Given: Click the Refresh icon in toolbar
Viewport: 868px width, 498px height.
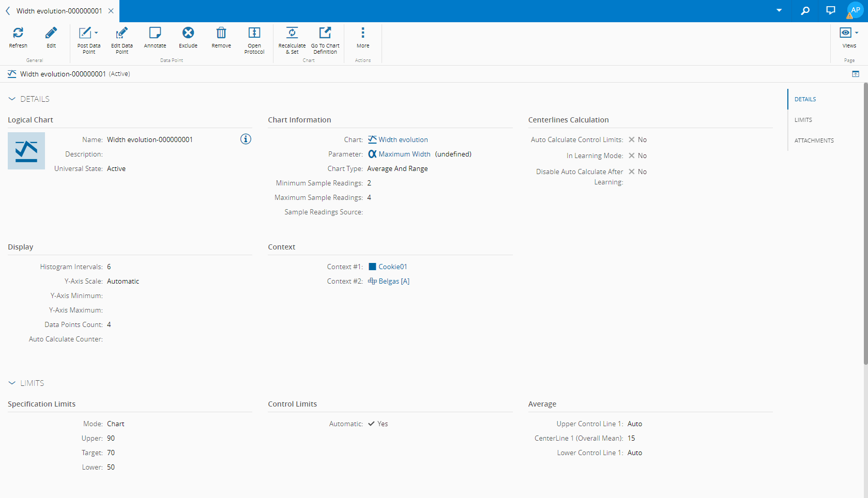Looking at the screenshot, I should click(x=18, y=33).
